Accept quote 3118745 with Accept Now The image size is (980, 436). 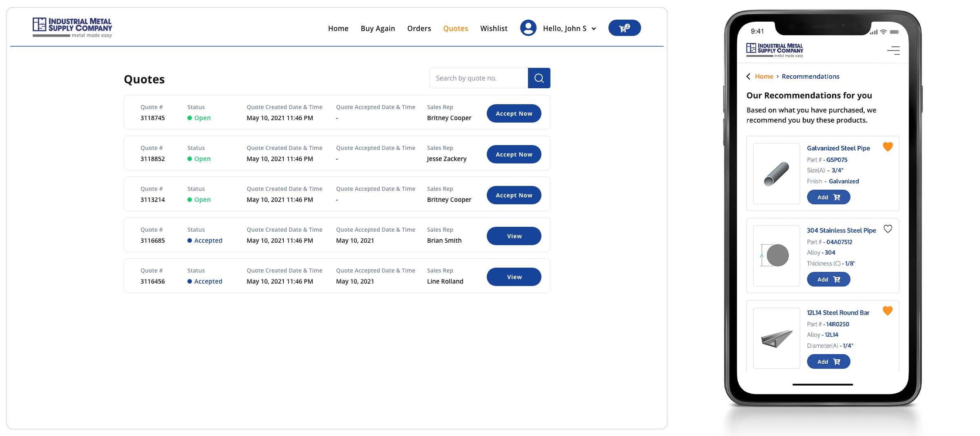tap(514, 114)
